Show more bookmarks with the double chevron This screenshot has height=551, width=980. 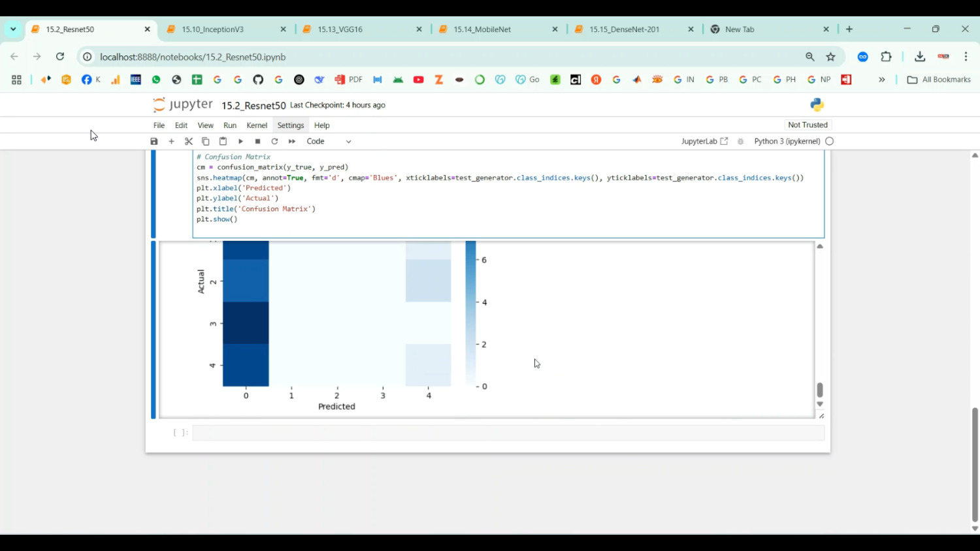click(x=881, y=80)
